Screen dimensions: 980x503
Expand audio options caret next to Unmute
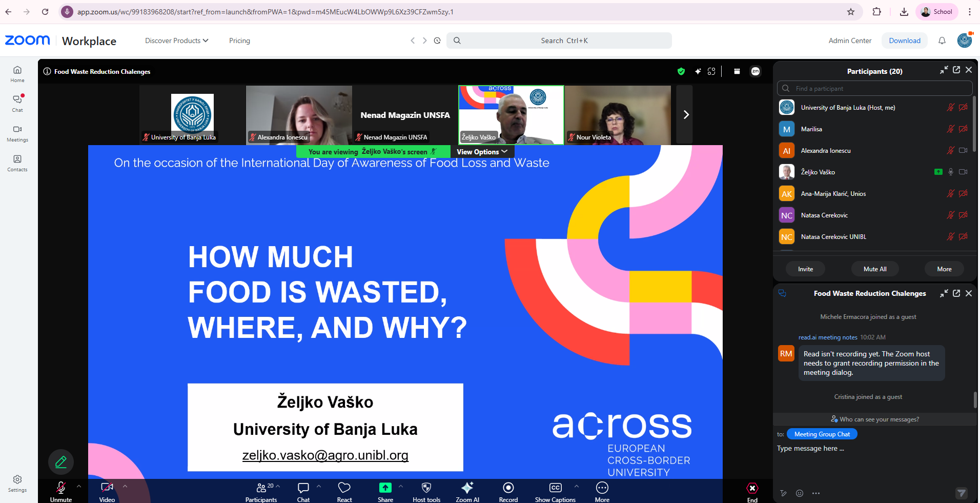point(78,486)
